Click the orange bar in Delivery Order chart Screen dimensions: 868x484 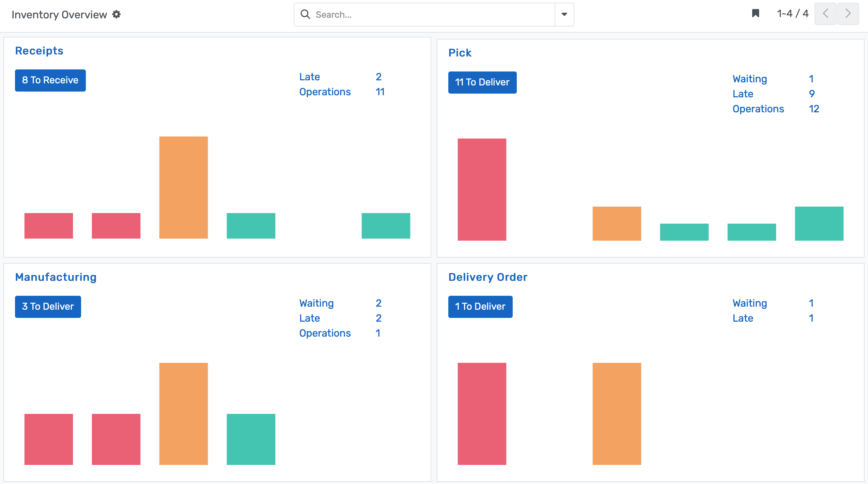(x=617, y=414)
